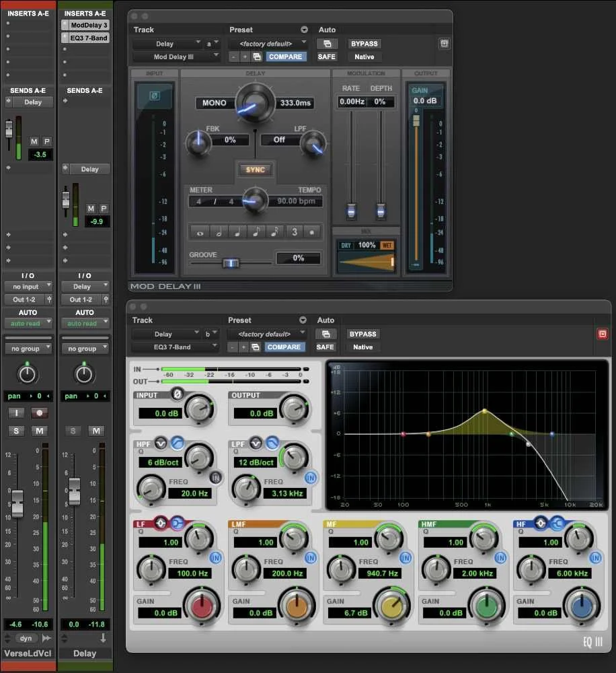This screenshot has height=673, width=616.
Task: Select whole note duration in Mod Delay
Action: (200, 232)
